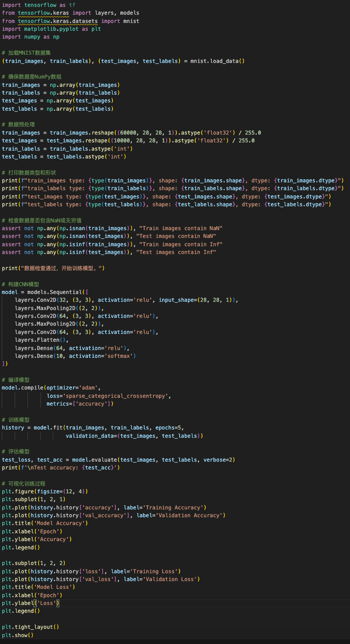
Task: Click the string "Train images contain Inf"
Action: pyautogui.click(x=181, y=244)
